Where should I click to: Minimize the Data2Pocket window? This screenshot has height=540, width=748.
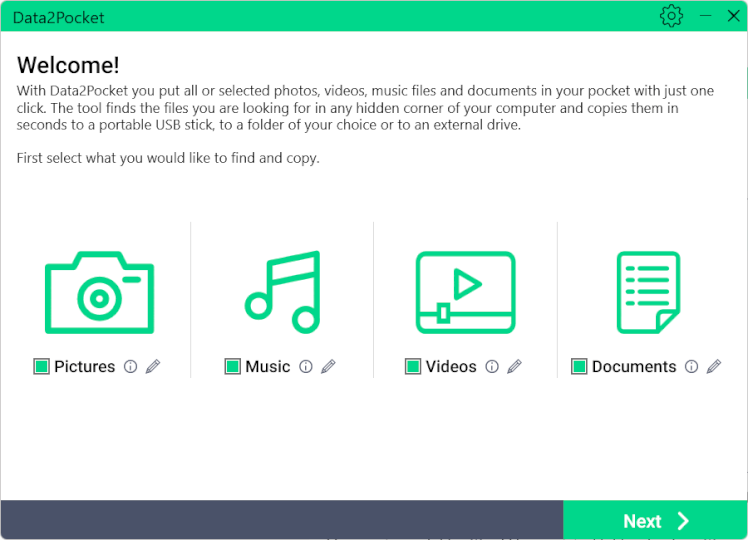tap(706, 16)
